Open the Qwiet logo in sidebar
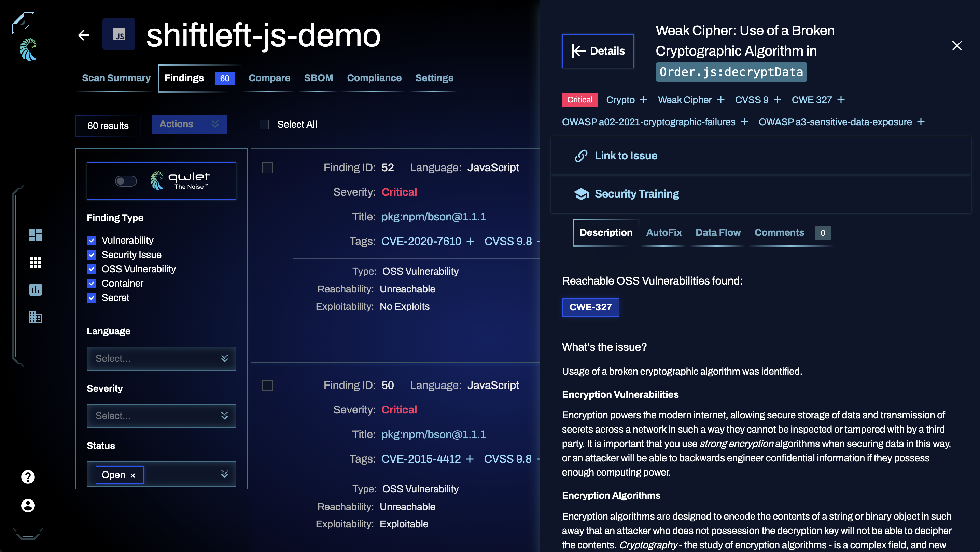The width and height of the screenshot is (980, 552). click(29, 50)
